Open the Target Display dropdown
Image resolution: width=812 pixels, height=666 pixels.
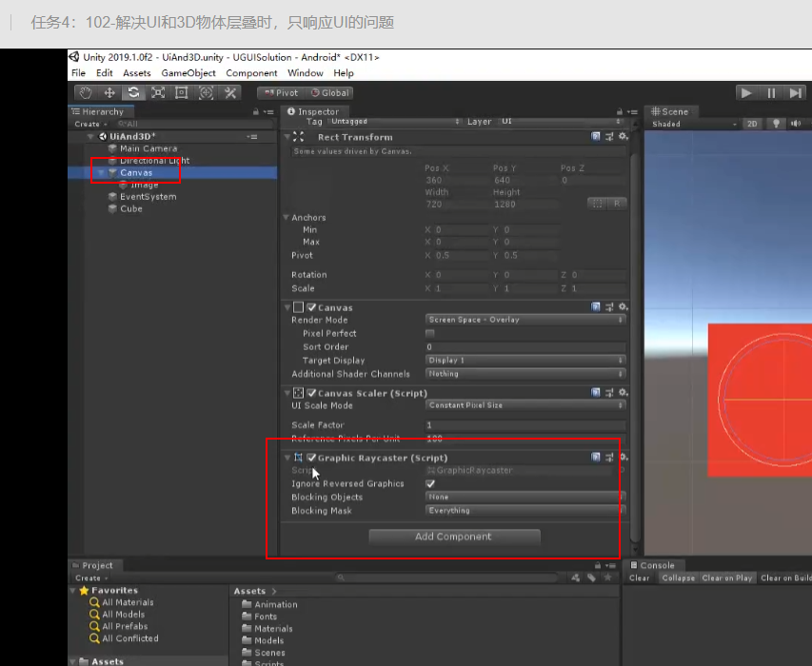525,361
